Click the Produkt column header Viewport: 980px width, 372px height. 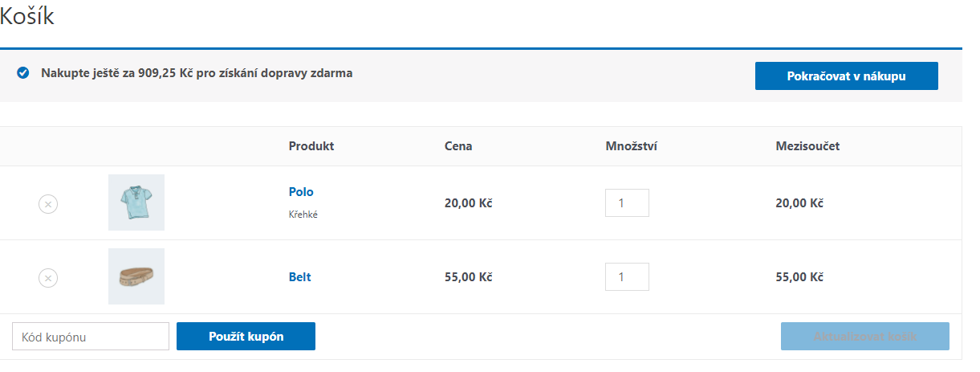point(311,146)
